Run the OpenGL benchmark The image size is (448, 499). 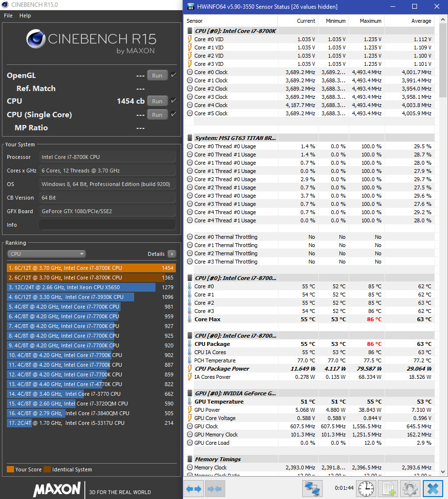[157, 76]
